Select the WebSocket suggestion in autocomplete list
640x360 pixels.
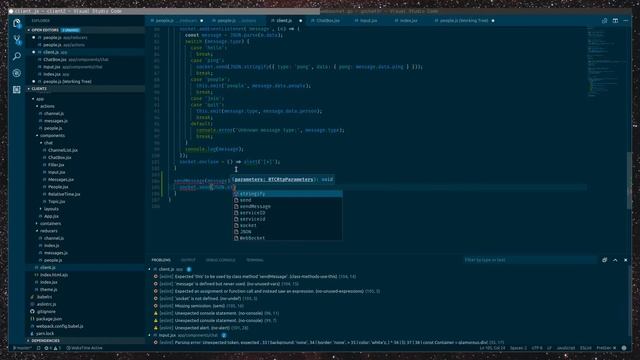pyautogui.click(x=287, y=238)
